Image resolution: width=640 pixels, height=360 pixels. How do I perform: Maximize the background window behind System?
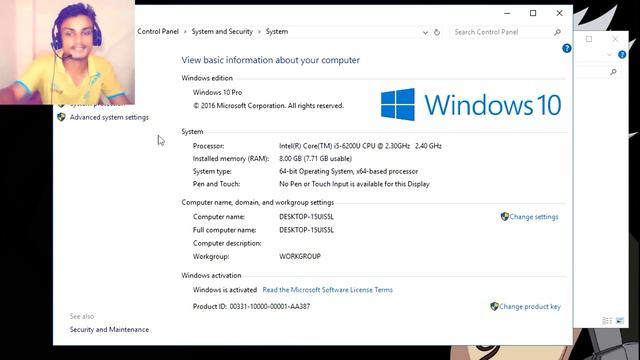coord(589,39)
